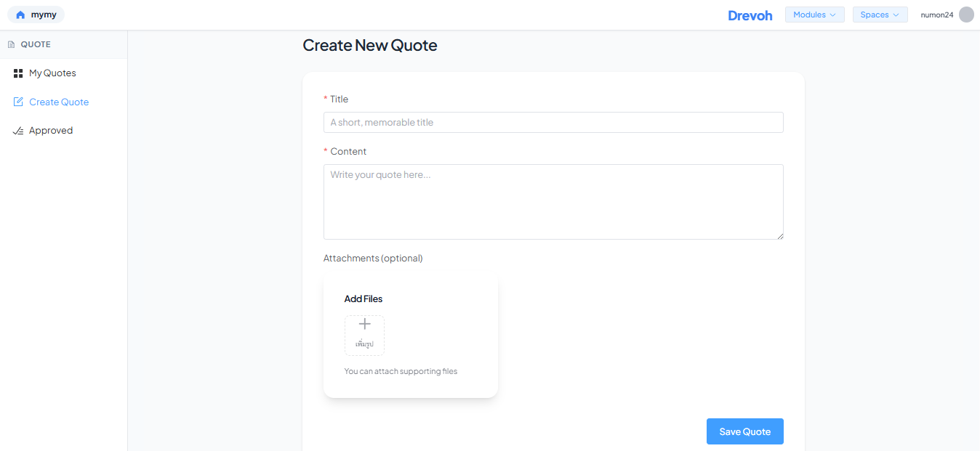
Task: Click the mymy workspace badge
Action: (36, 14)
